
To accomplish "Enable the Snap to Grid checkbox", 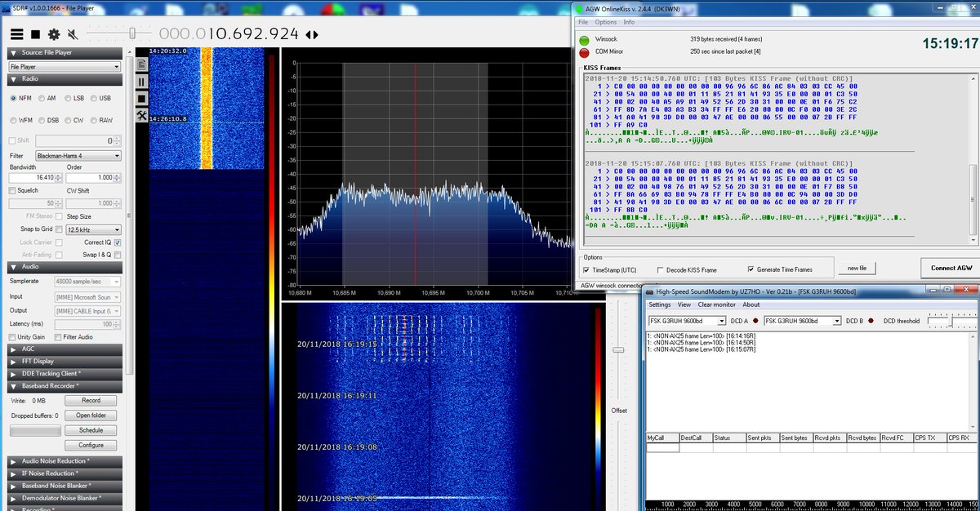I will pos(60,229).
